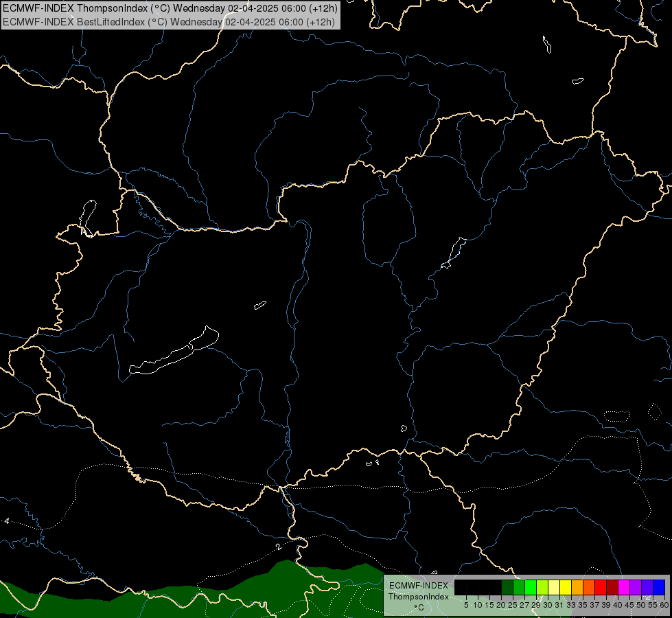Click the ThompsonIndex title line at top

tap(170, 8)
